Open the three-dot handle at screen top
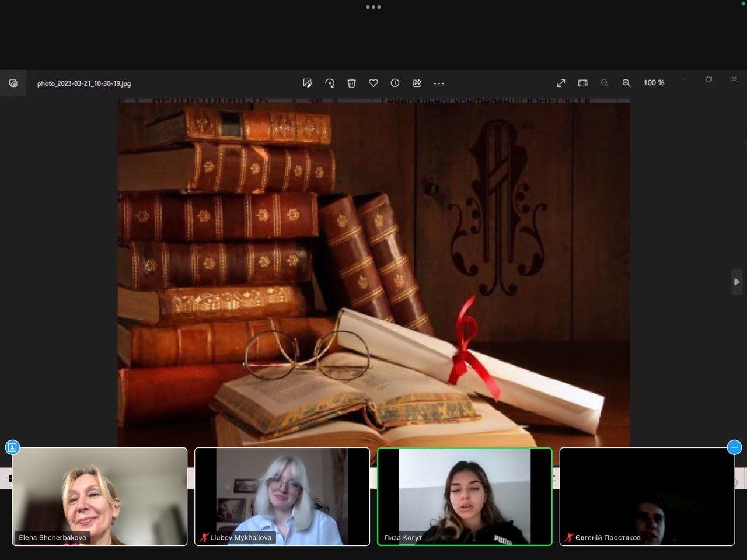Image resolution: width=747 pixels, height=560 pixels. 373,7
